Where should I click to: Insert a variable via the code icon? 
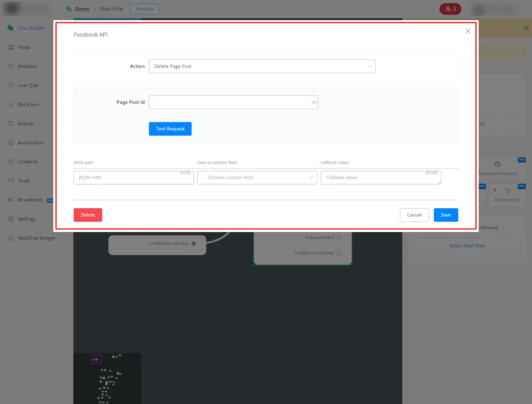click(314, 102)
